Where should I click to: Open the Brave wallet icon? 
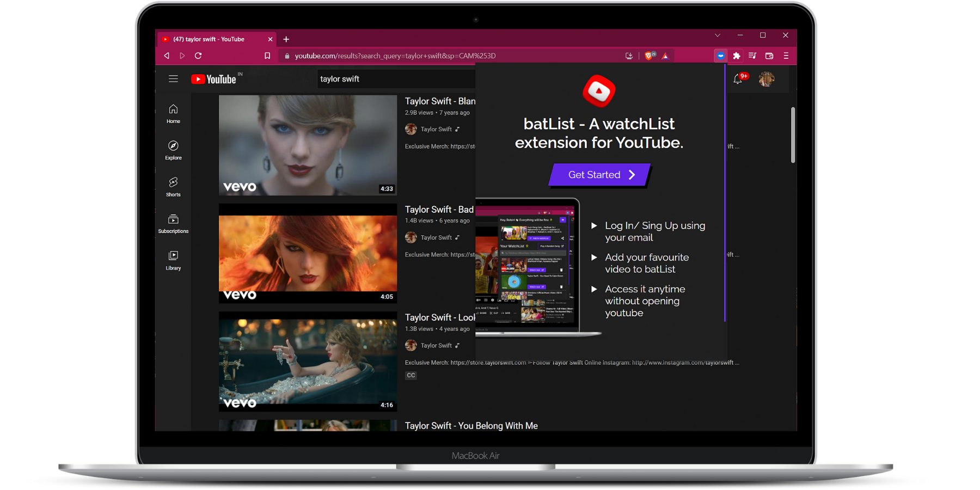point(769,56)
